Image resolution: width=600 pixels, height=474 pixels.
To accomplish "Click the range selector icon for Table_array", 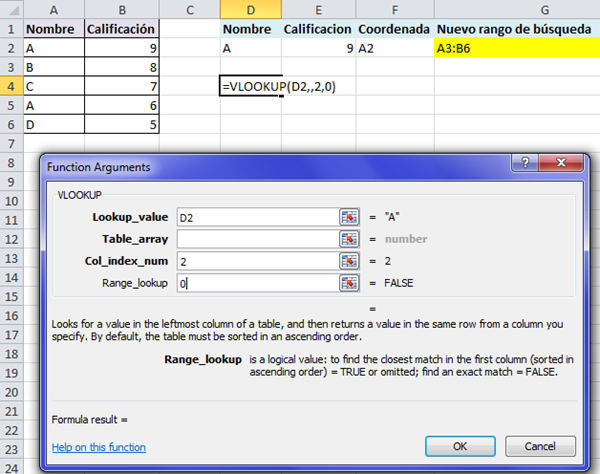I will click(x=349, y=239).
